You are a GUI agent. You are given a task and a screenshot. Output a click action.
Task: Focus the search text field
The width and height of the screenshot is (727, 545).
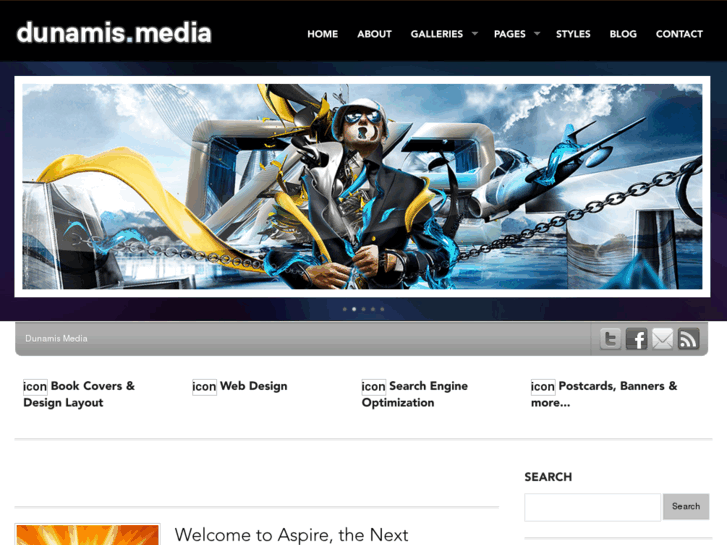[593, 507]
